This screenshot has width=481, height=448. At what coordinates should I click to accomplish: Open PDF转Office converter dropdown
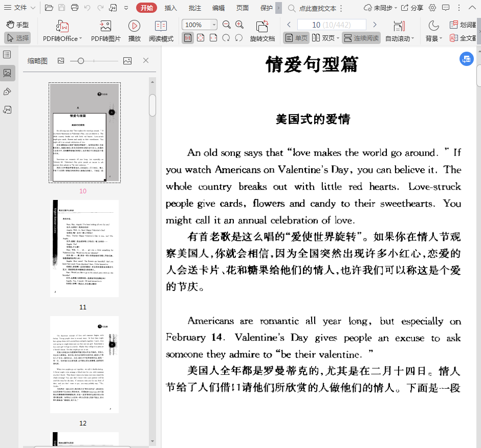[62, 31]
